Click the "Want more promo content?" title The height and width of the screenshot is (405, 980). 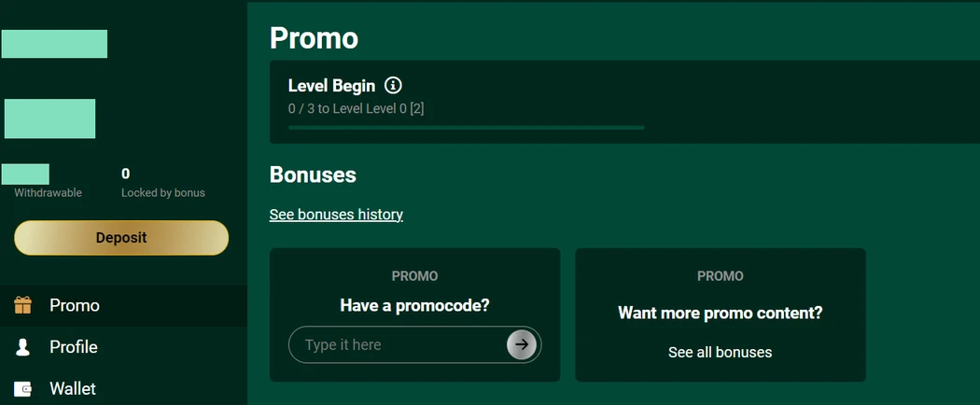tap(720, 313)
